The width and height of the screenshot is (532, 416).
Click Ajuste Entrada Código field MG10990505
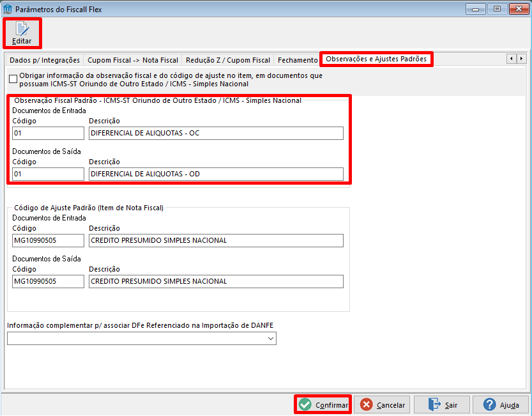coord(48,240)
